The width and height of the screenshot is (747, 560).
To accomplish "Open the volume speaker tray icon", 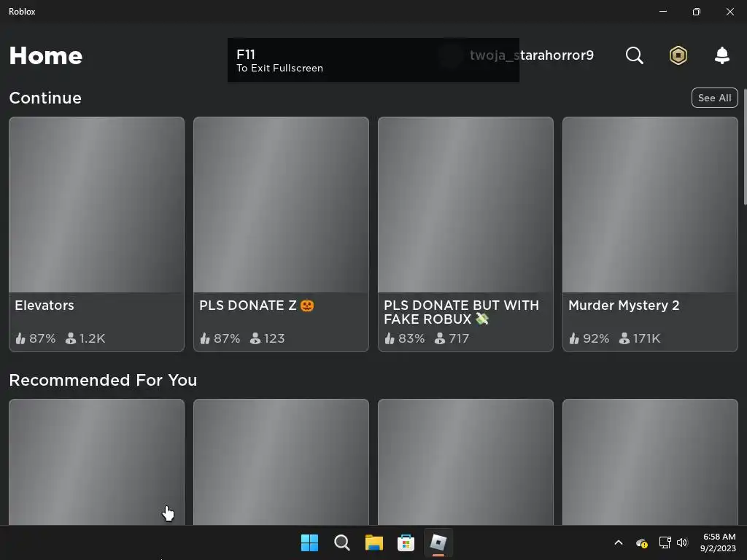I will (682, 542).
